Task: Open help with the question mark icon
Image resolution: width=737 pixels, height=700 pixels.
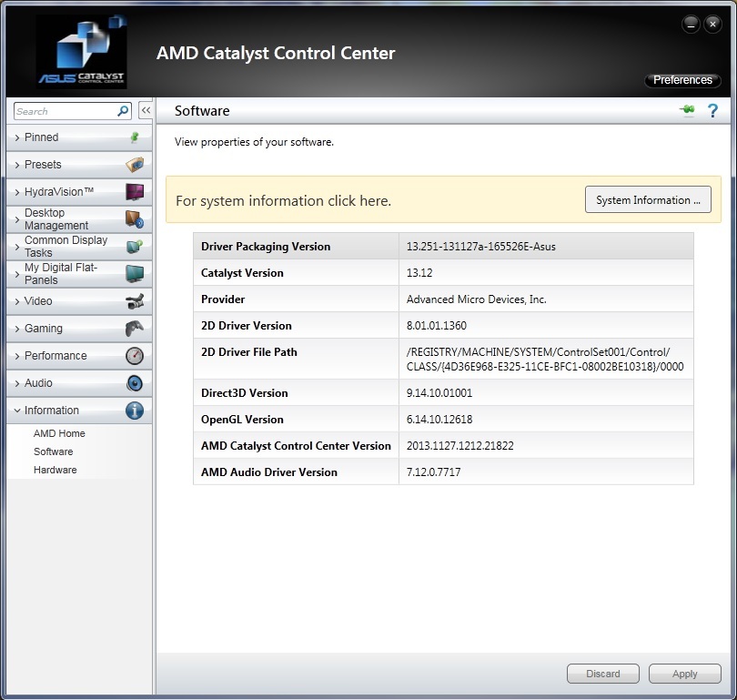Action: tap(712, 110)
